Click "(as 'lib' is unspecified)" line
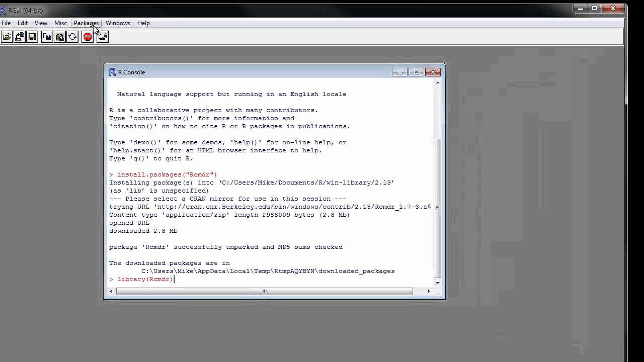 tap(159, 191)
